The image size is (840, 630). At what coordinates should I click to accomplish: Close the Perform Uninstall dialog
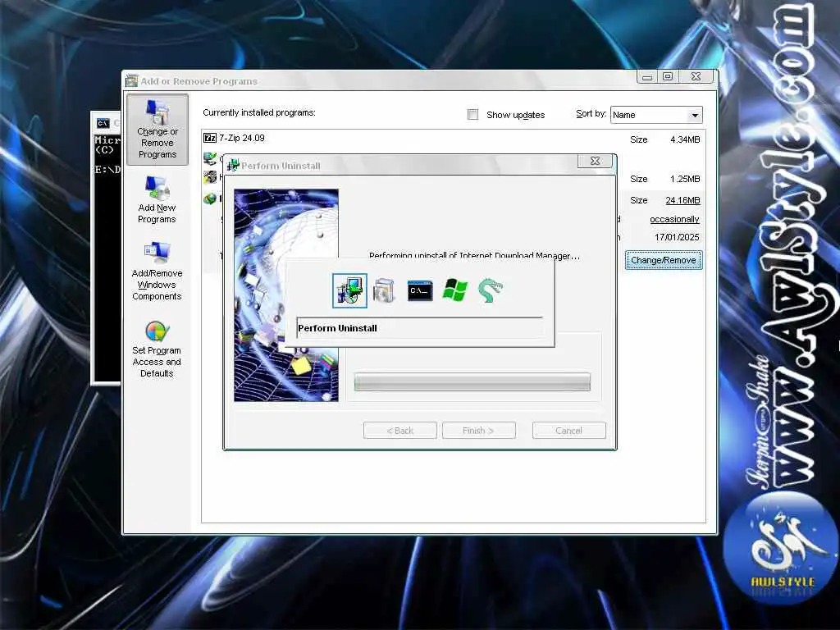click(x=595, y=161)
